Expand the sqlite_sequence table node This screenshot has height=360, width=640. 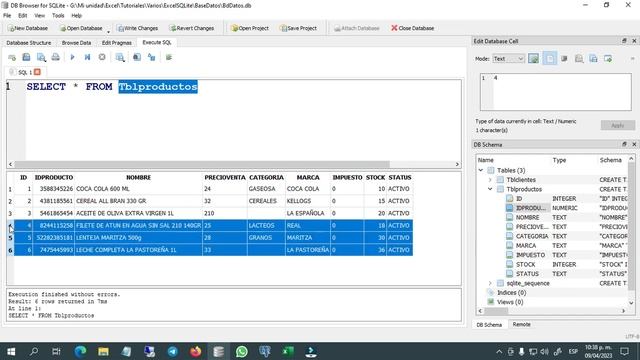coord(490,283)
